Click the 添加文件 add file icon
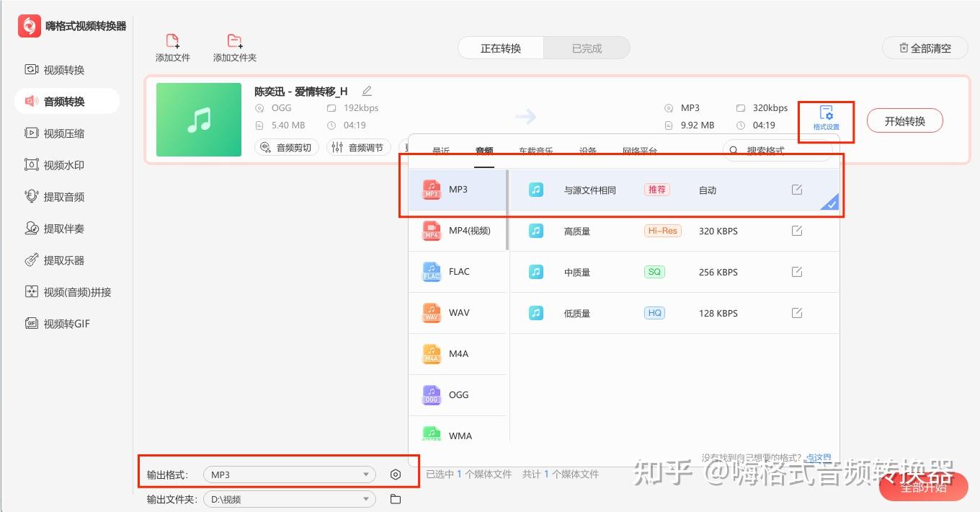 172,41
